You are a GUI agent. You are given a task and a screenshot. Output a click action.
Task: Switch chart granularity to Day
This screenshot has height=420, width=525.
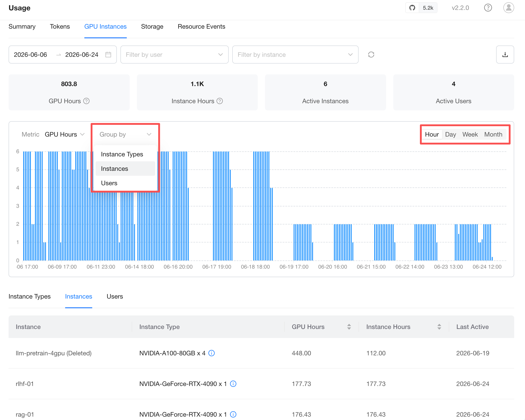click(x=450, y=134)
